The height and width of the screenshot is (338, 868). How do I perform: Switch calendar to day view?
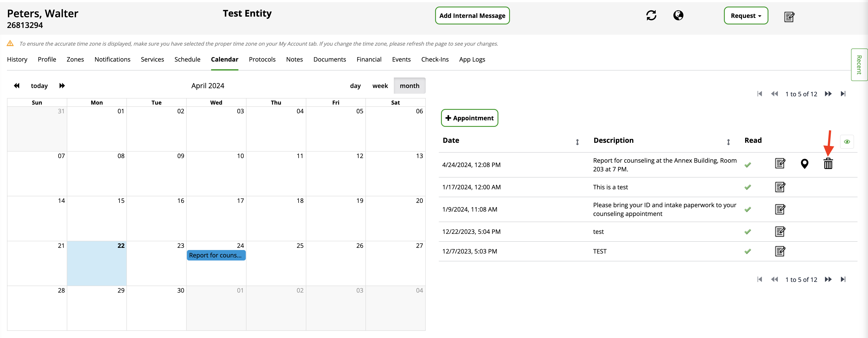355,86
